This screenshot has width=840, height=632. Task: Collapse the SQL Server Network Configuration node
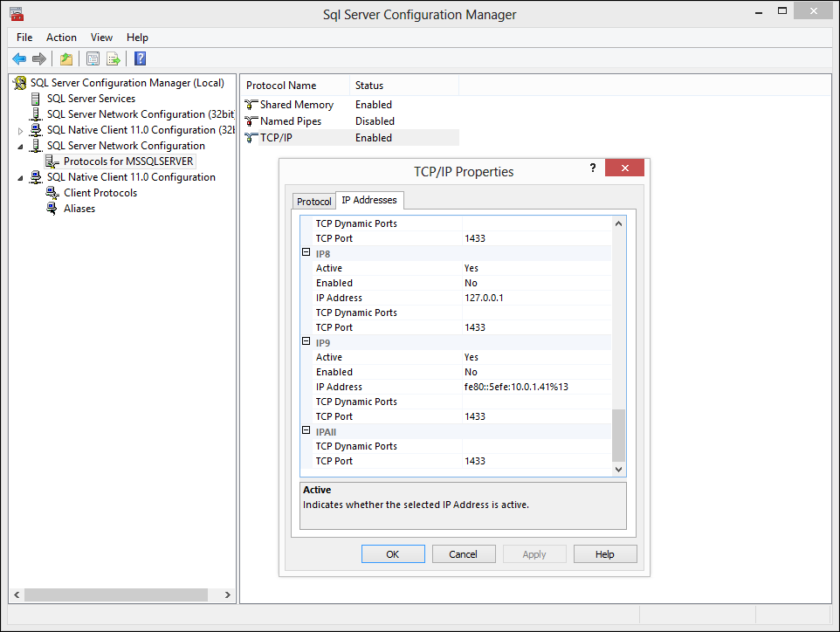20,147
